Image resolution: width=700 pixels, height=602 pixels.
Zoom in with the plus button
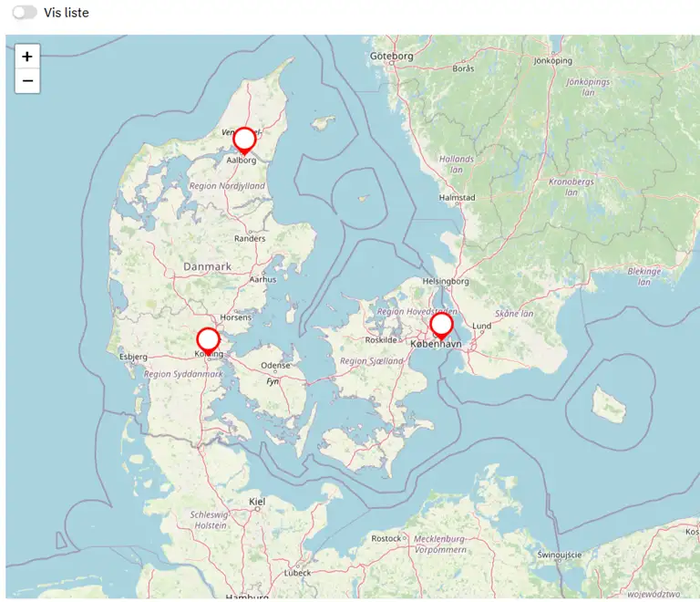27,57
